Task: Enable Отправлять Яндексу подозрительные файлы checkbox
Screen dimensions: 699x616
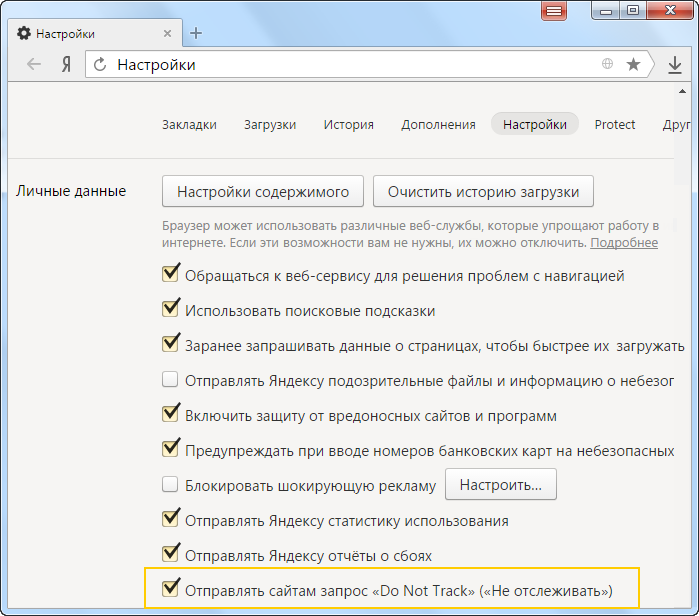Action: point(170,379)
